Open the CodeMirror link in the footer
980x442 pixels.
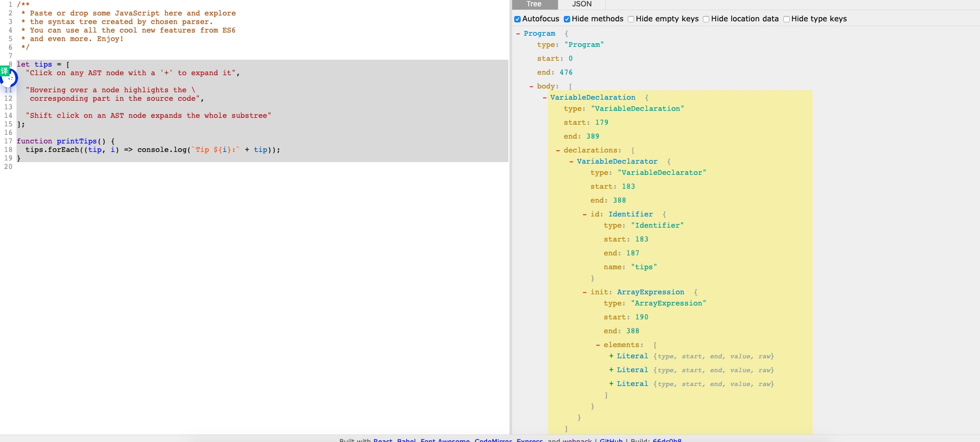pos(493,440)
